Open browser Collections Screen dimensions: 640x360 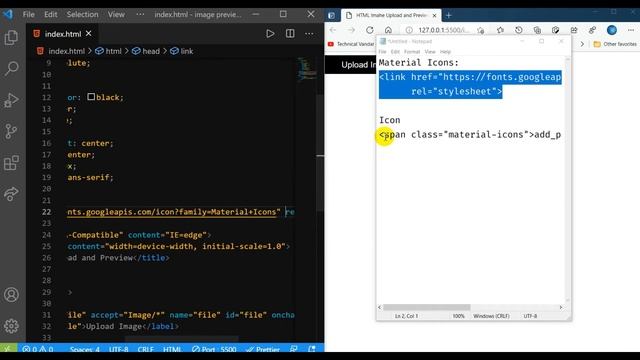[x=537, y=30]
